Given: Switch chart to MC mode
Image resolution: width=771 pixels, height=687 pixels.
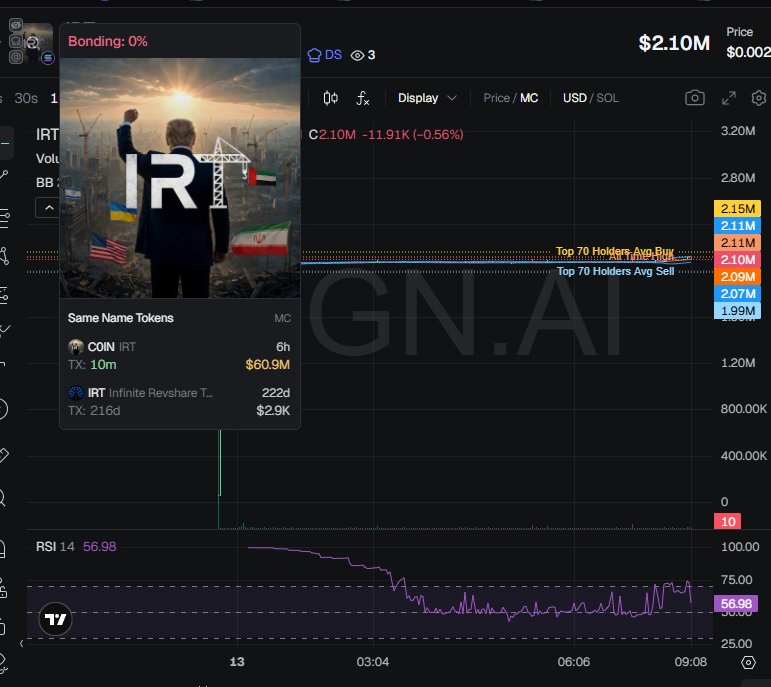Looking at the screenshot, I should [x=529, y=98].
